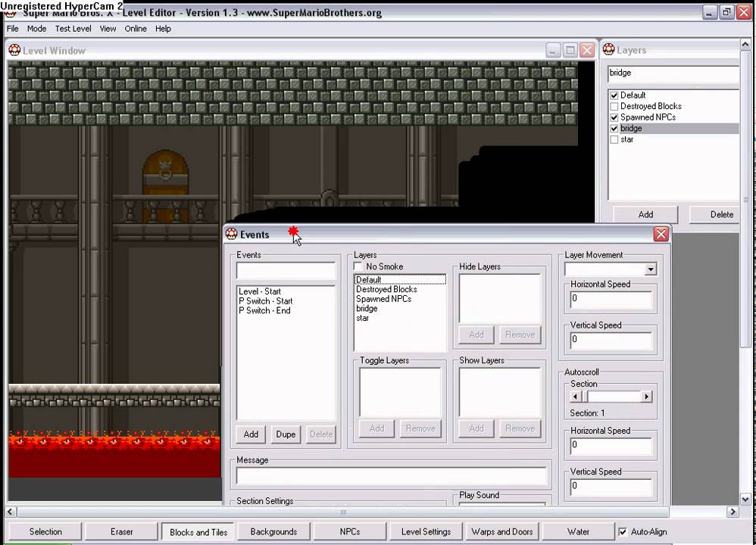
Task: Open the Layer Movement dropdown
Action: [x=651, y=269]
